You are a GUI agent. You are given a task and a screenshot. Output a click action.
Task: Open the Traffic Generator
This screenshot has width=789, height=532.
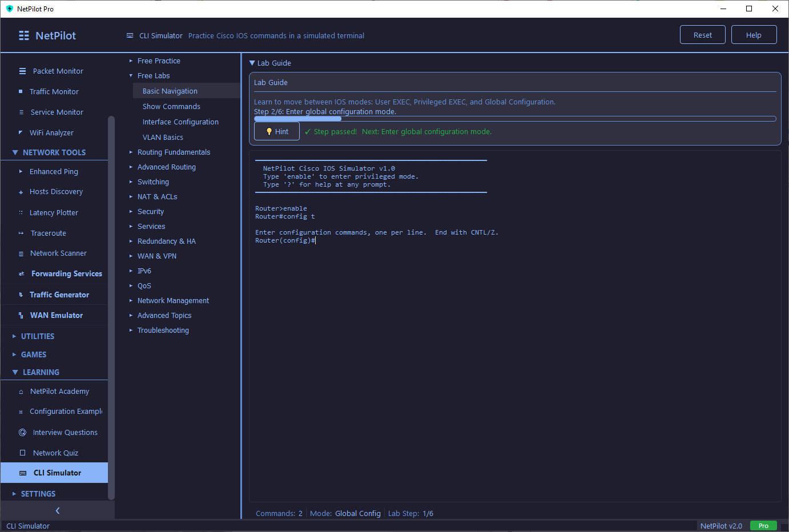59,294
